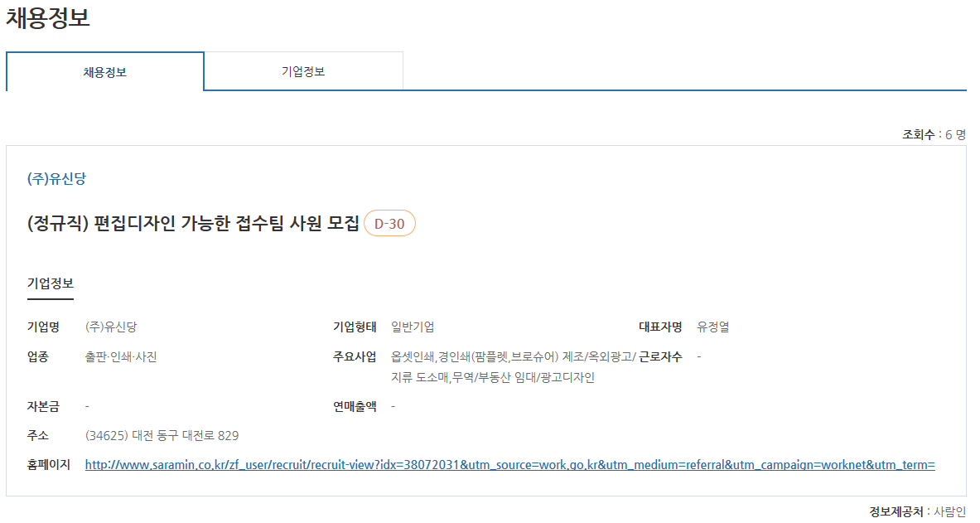This screenshot has height=523, width=980.
Task: Click the 주소 label
Action: coord(37,435)
